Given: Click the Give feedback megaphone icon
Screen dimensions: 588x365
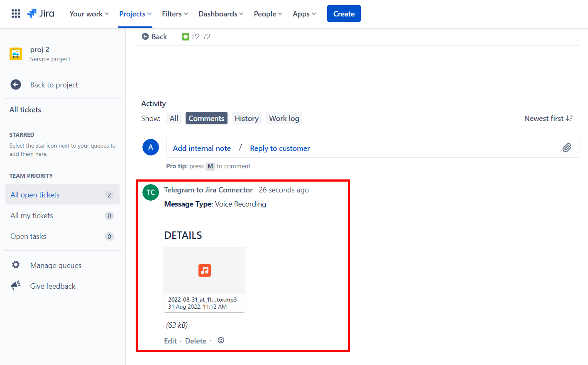Looking at the screenshot, I should (16, 286).
